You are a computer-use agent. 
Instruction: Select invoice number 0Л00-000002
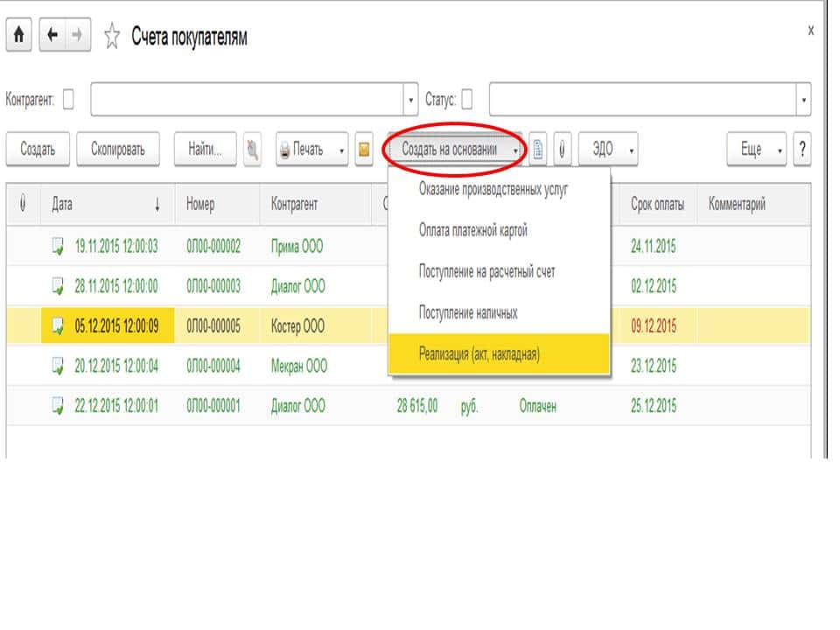coord(213,247)
